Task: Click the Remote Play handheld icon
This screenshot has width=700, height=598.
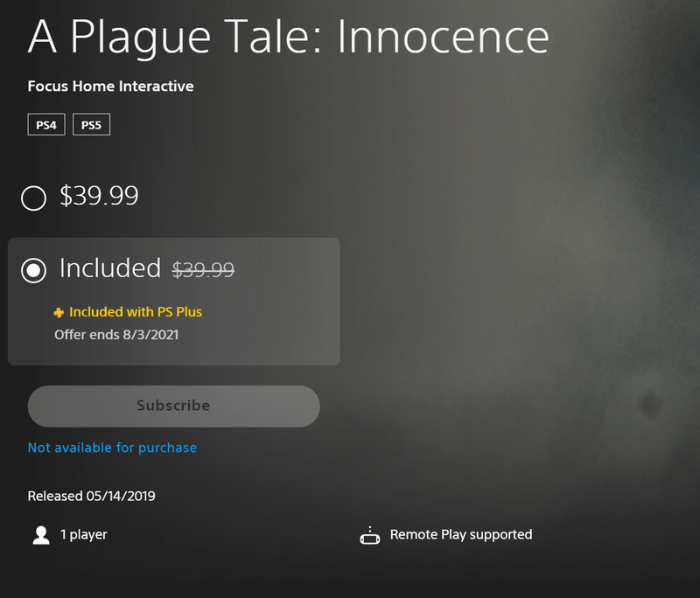Action: click(x=370, y=536)
